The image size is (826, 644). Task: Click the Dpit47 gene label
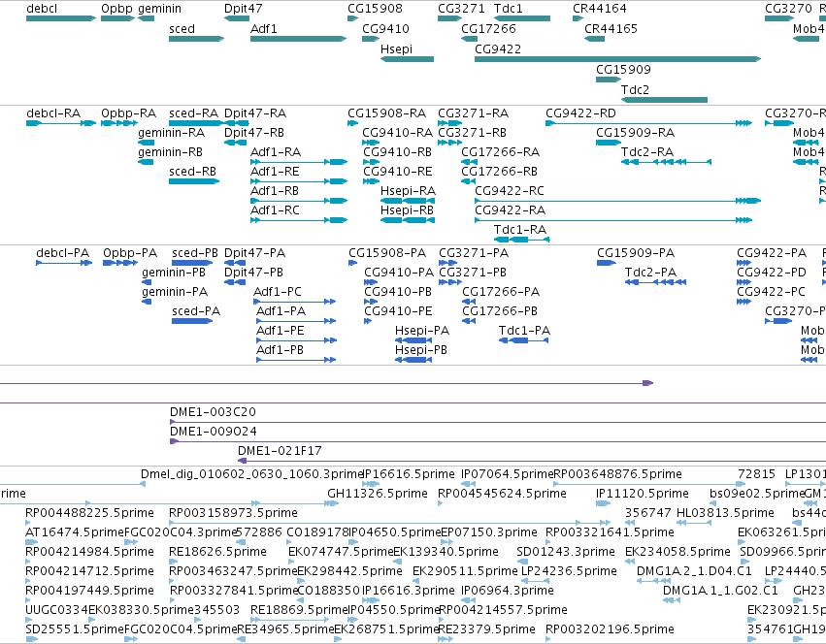pos(243,9)
